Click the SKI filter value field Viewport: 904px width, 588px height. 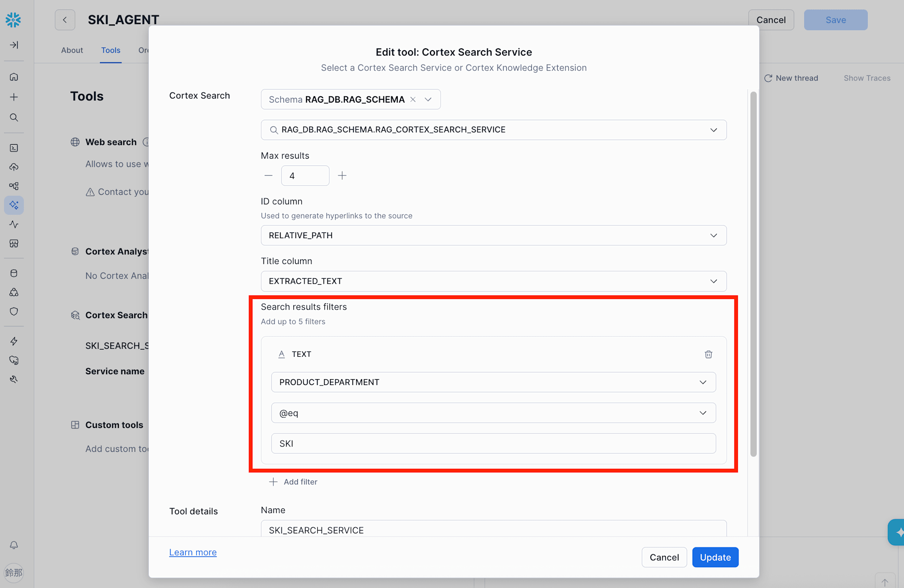click(493, 444)
